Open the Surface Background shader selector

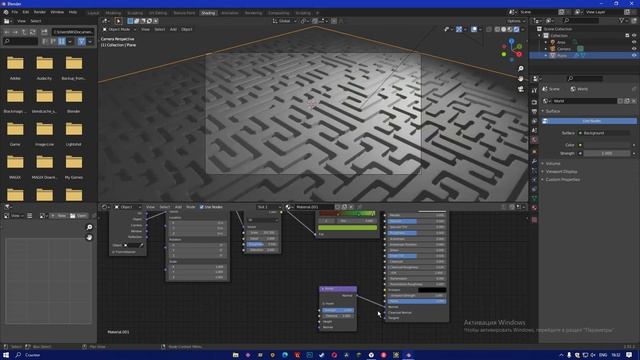(604, 133)
